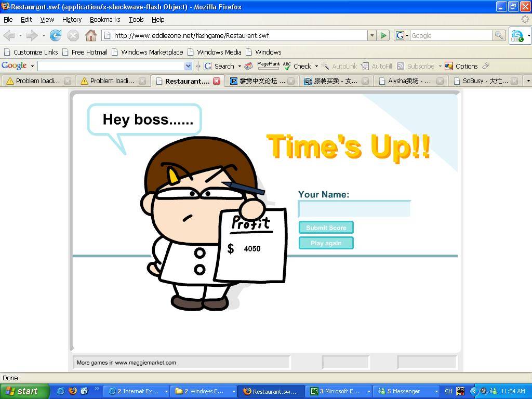Click the Google toolbar Search button

pos(219,66)
